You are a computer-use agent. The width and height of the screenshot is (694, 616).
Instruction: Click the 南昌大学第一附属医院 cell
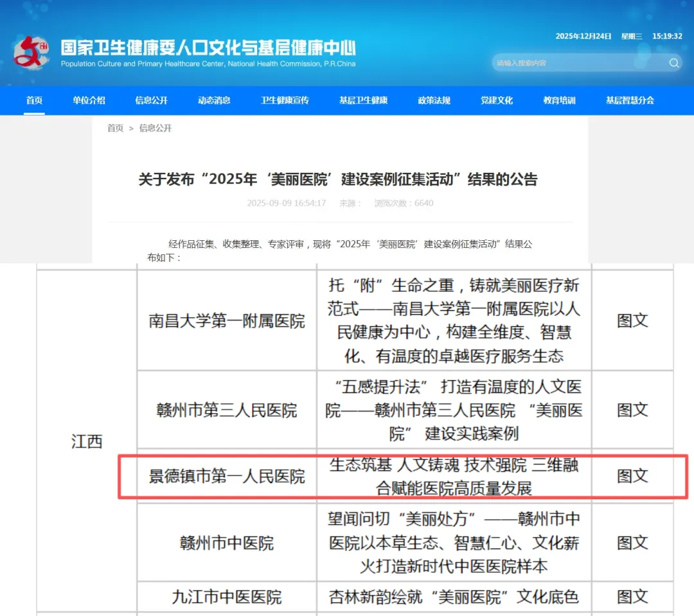click(227, 321)
